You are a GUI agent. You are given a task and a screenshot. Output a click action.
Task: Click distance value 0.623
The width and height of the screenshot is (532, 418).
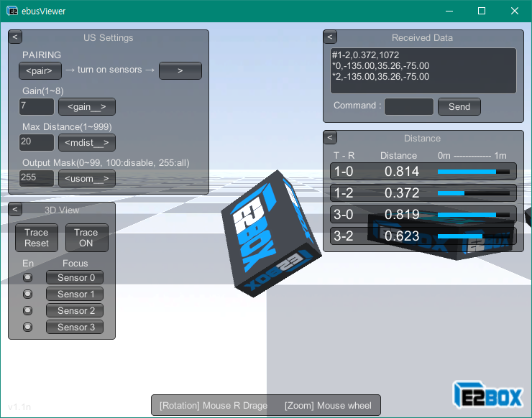click(x=402, y=236)
